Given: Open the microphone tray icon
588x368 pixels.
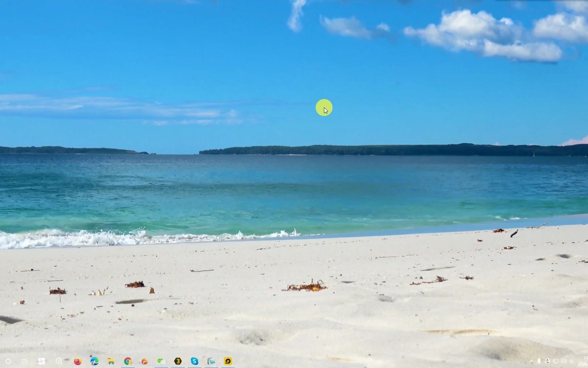Looking at the screenshot, I should (x=539, y=361).
